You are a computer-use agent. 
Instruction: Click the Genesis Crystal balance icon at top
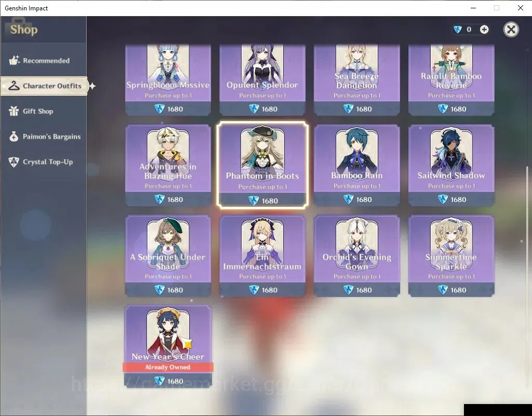(x=458, y=30)
